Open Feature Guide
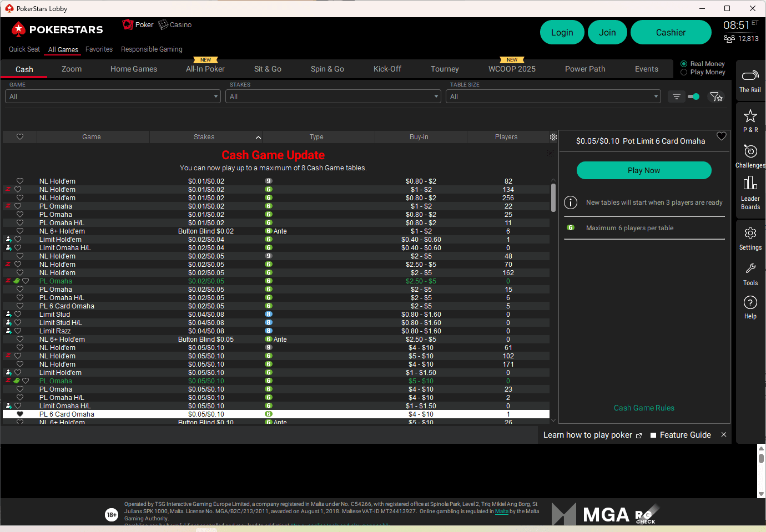 point(681,435)
